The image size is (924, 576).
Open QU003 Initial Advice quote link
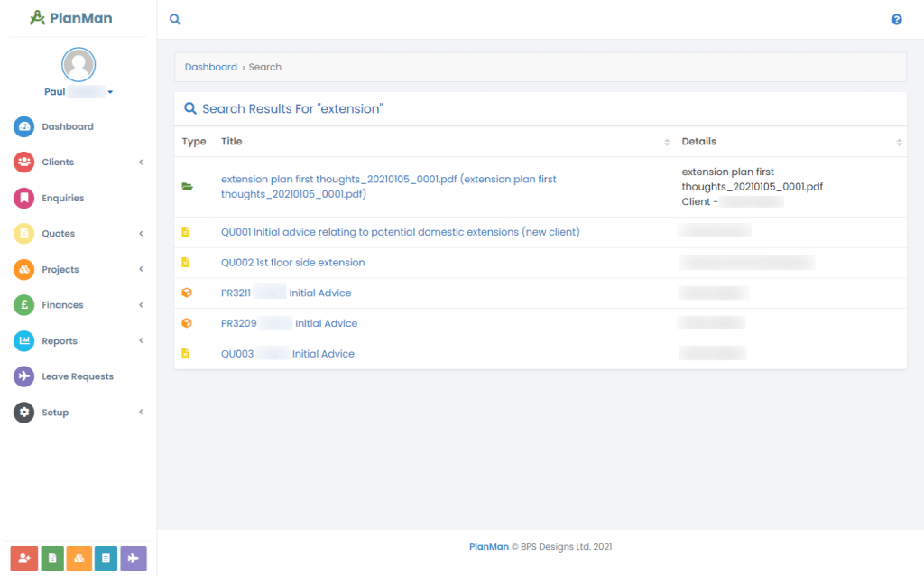(288, 354)
